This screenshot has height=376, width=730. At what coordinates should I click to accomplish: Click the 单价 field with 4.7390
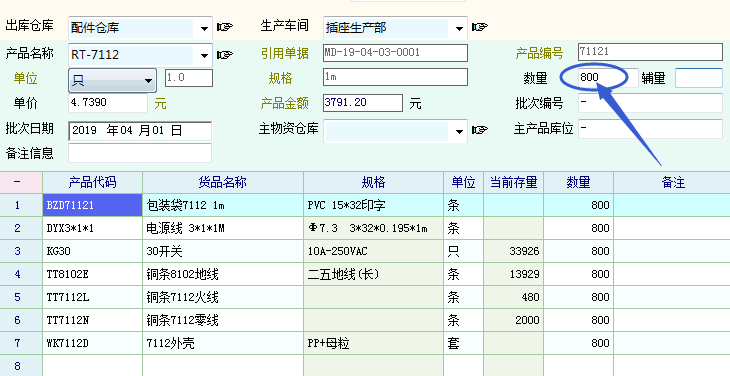click(108, 103)
